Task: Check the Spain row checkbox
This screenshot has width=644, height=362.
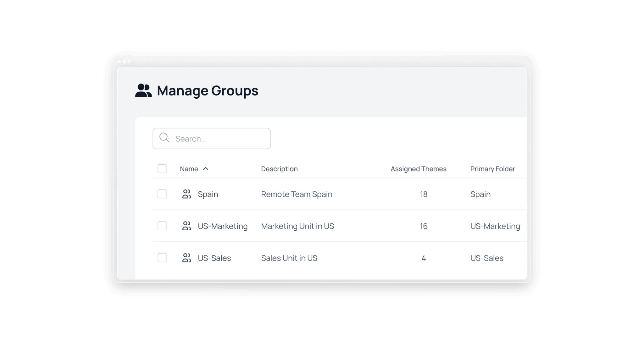Action: 162,194
